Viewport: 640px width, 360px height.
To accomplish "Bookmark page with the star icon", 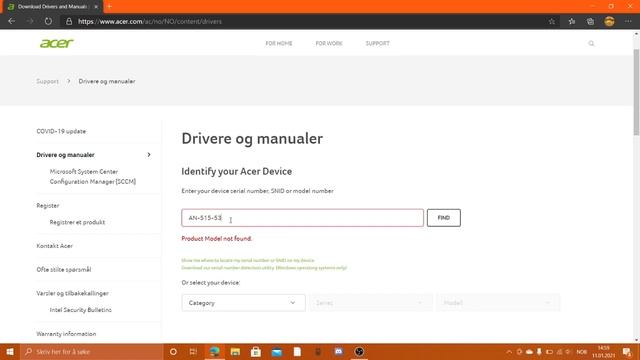I will pos(551,22).
